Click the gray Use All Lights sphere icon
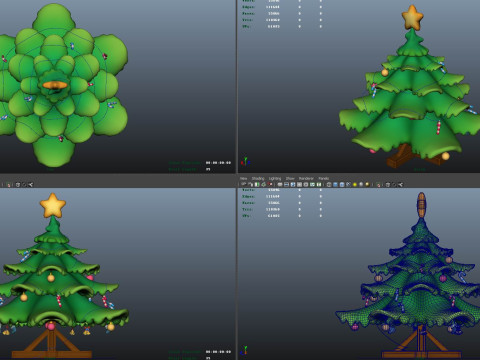This screenshot has width=480, height=360. 361,184
